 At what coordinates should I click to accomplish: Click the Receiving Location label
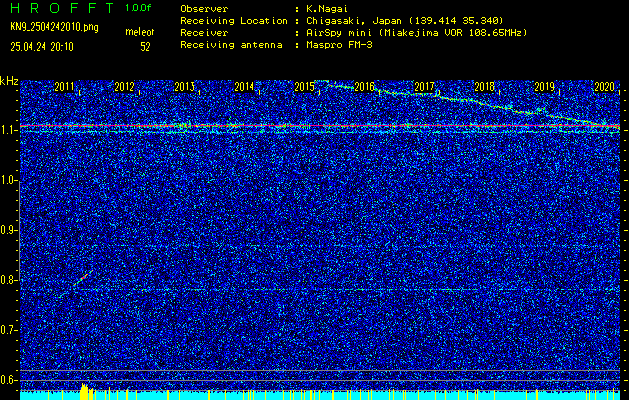[x=234, y=21]
